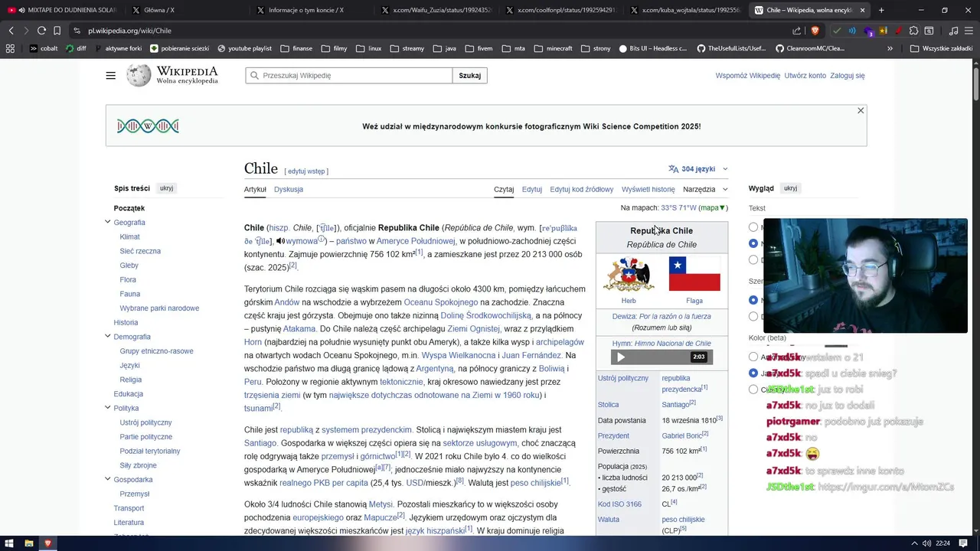Select the Artykuł tab
980x551 pixels.
[x=255, y=189]
